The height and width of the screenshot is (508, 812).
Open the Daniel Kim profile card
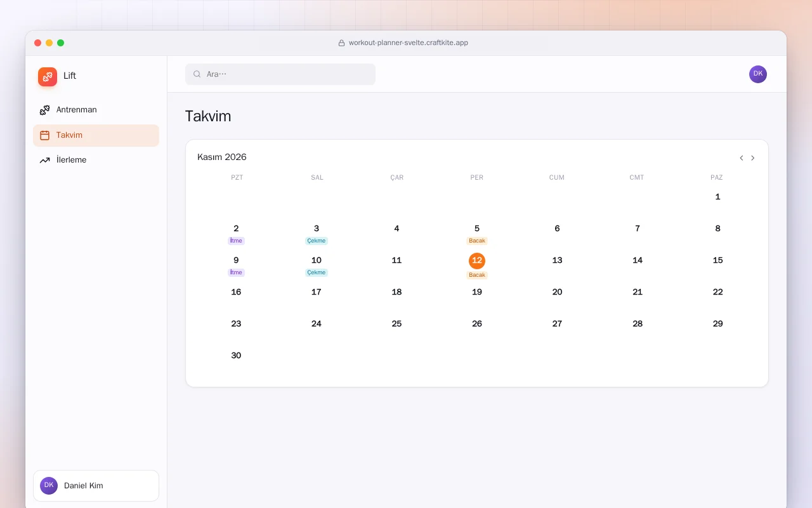point(96,486)
